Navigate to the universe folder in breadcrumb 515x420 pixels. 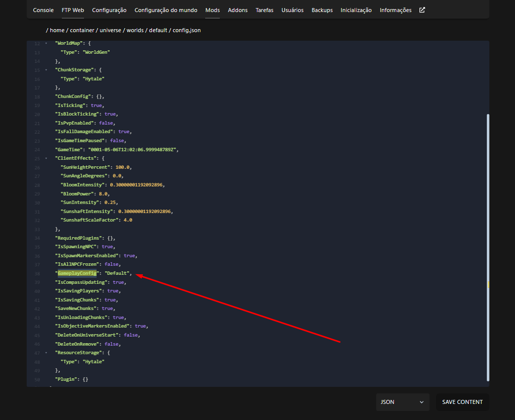pos(109,31)
